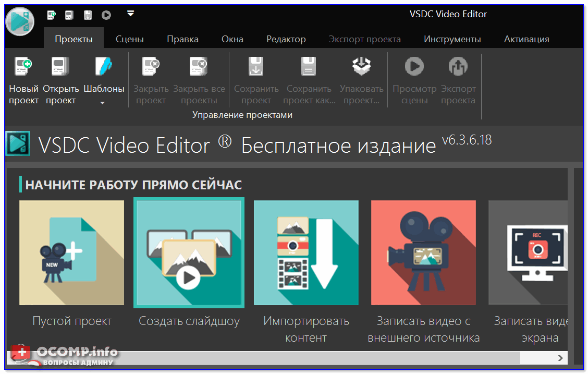Viewport: 588px width, 374px height.
Task: Click Закрыть все проекты in the ribbon
Action: click(199, 81)
